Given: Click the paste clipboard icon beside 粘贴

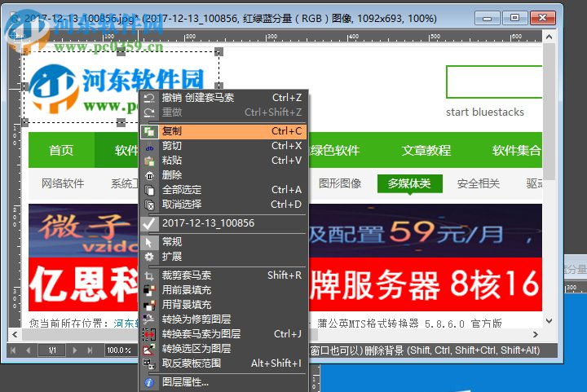Looking at the screenshot, I should (x=149, y=161).
